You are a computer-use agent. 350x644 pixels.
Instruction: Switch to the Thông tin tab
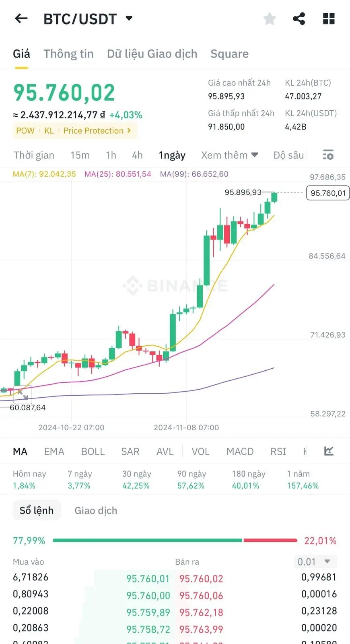coord(68,54)
